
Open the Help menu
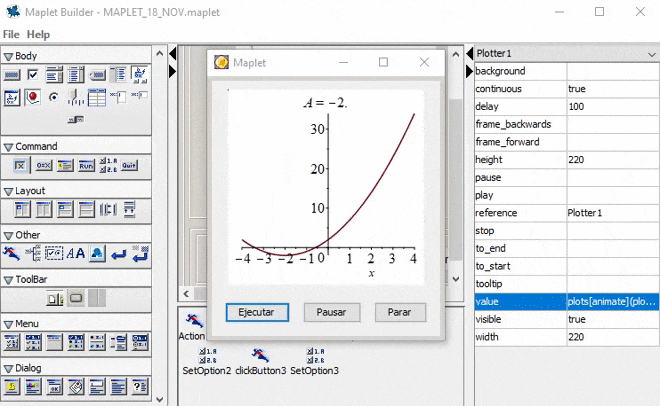click(38, 34)
